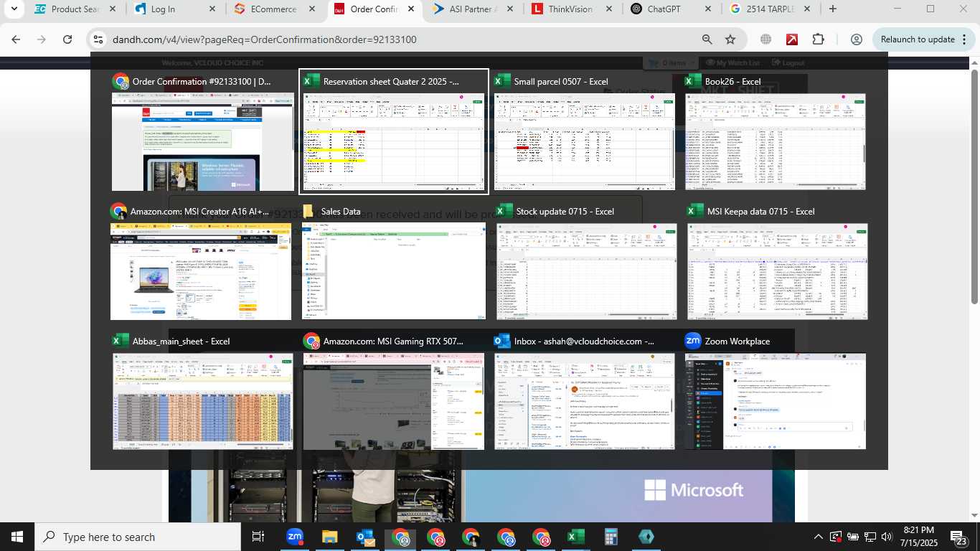
Task: Close the ChatGPT browser tab
Action: pyautogui.click(x=707, y=9)
